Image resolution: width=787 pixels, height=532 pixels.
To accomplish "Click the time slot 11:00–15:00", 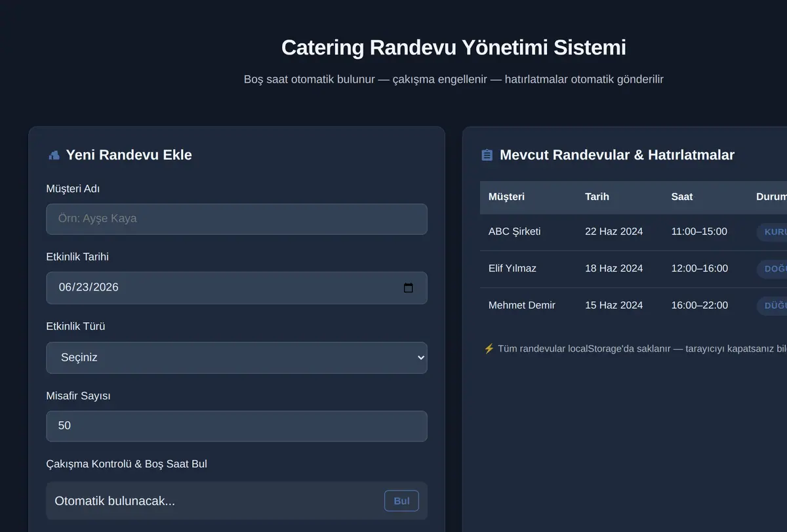I will (699, 232).
